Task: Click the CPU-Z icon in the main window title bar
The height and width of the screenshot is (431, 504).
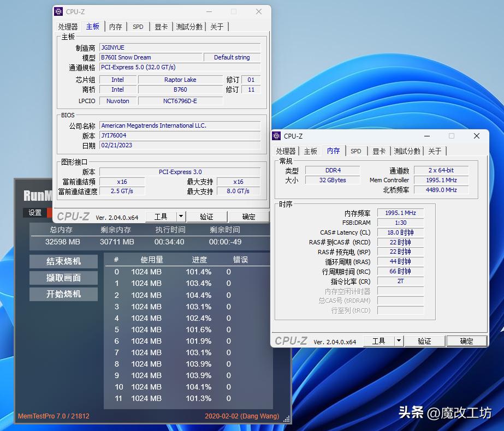Action: (58, 11)
